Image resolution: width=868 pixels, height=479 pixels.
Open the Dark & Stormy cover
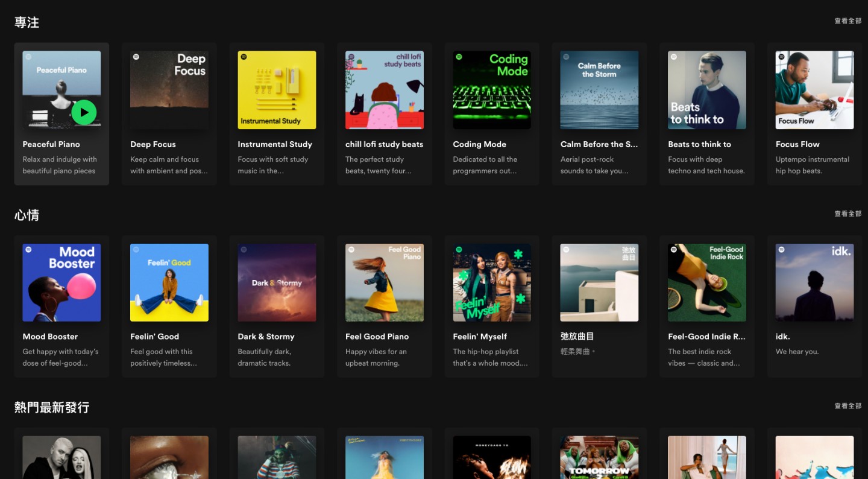(277, 282)
